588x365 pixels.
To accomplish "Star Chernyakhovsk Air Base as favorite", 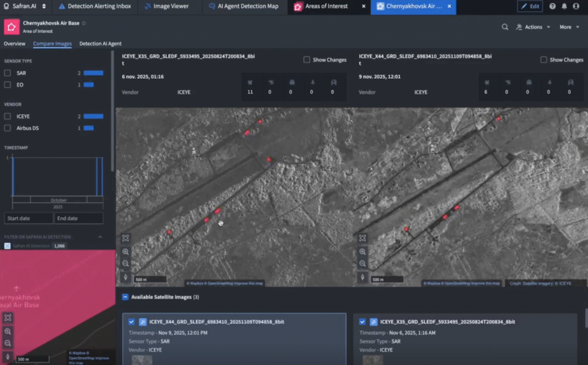I will pos(84,23).
